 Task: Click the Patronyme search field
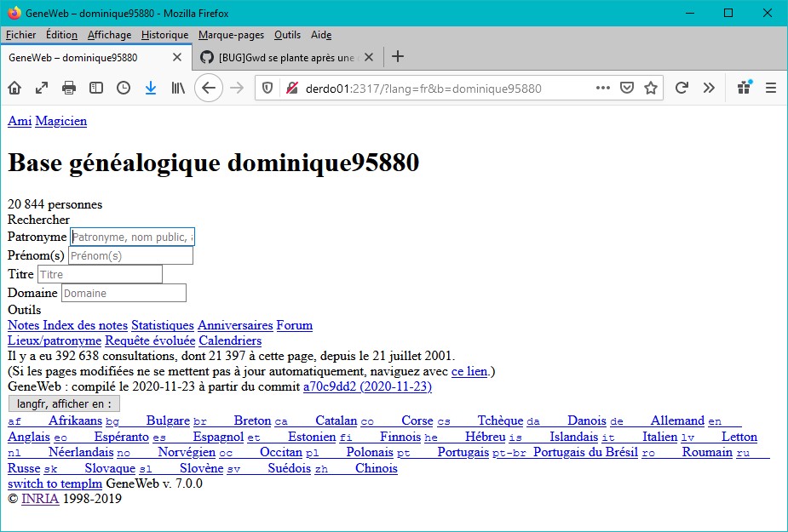point(131,237)
